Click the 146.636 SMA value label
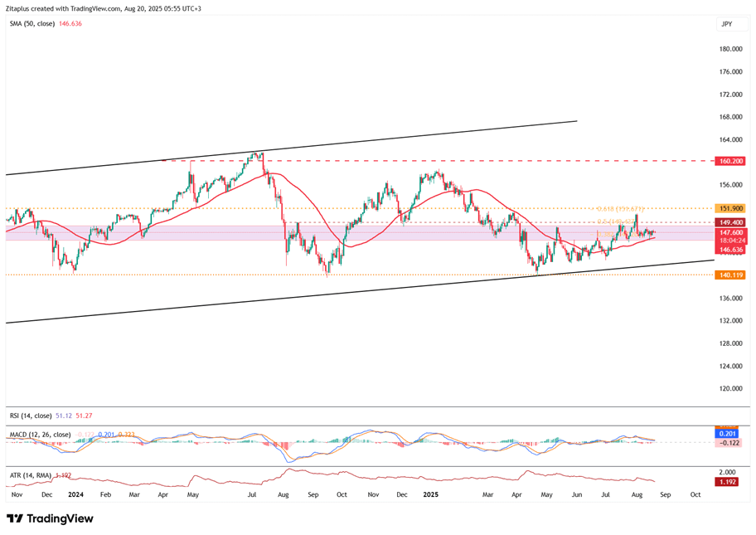The image size is (756, 535). (729, 249)
